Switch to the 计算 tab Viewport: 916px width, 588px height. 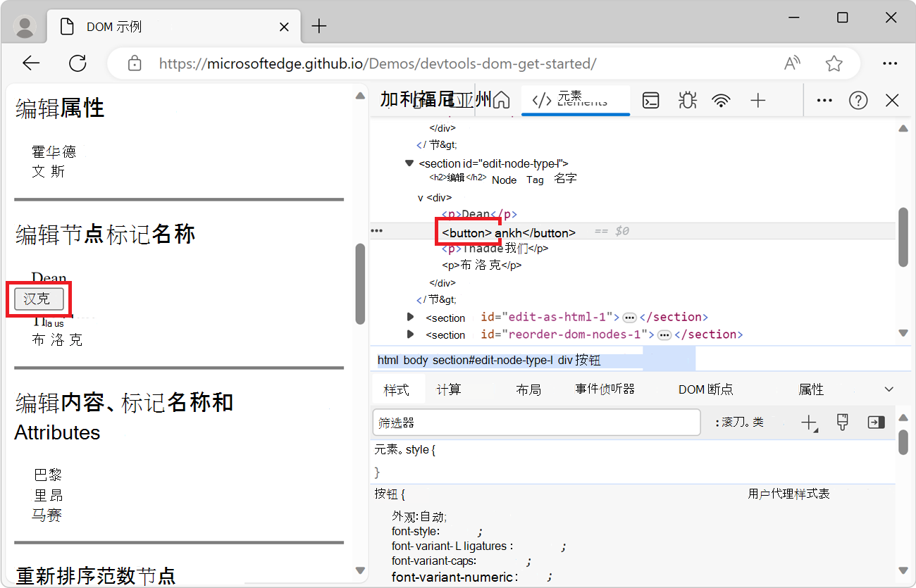[x=448, y=389]
